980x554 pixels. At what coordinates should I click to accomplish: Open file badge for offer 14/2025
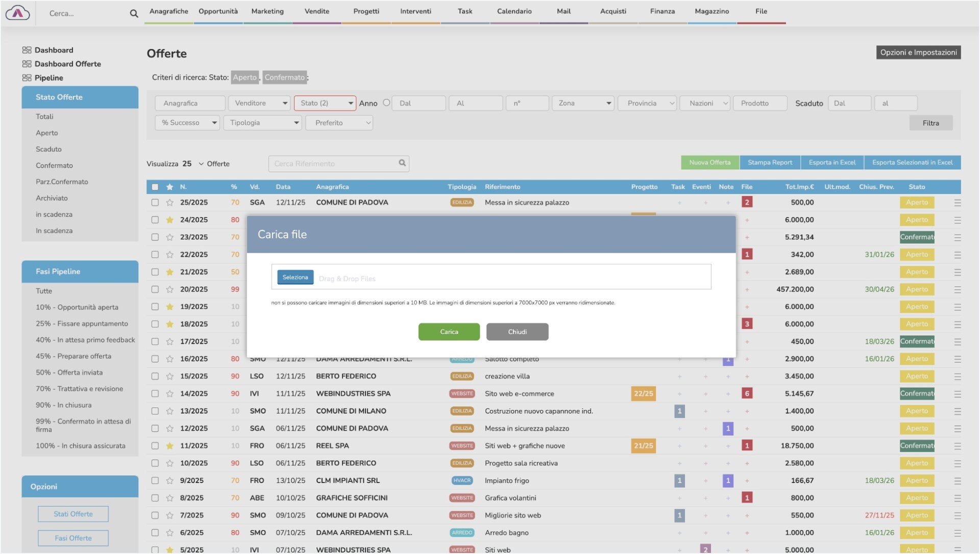click(x=747, y=394)
